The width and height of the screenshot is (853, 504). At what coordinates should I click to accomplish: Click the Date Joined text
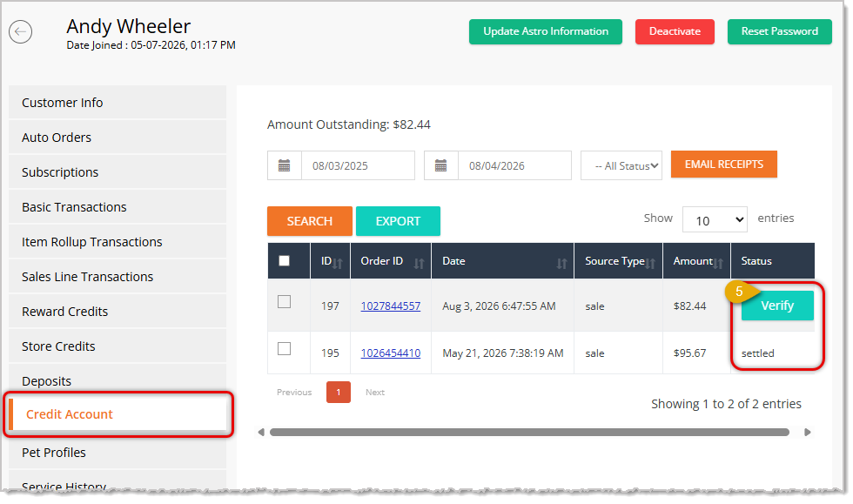click(151, 45)
